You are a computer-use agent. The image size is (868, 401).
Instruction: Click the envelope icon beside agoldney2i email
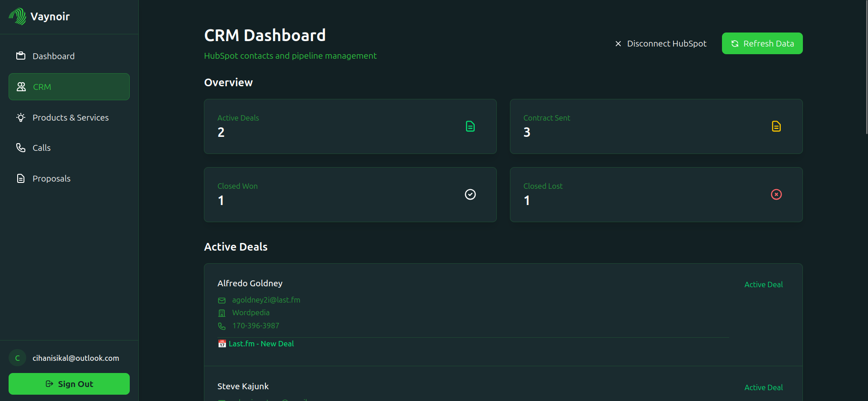pyautogui.click(x=222, y=300)
